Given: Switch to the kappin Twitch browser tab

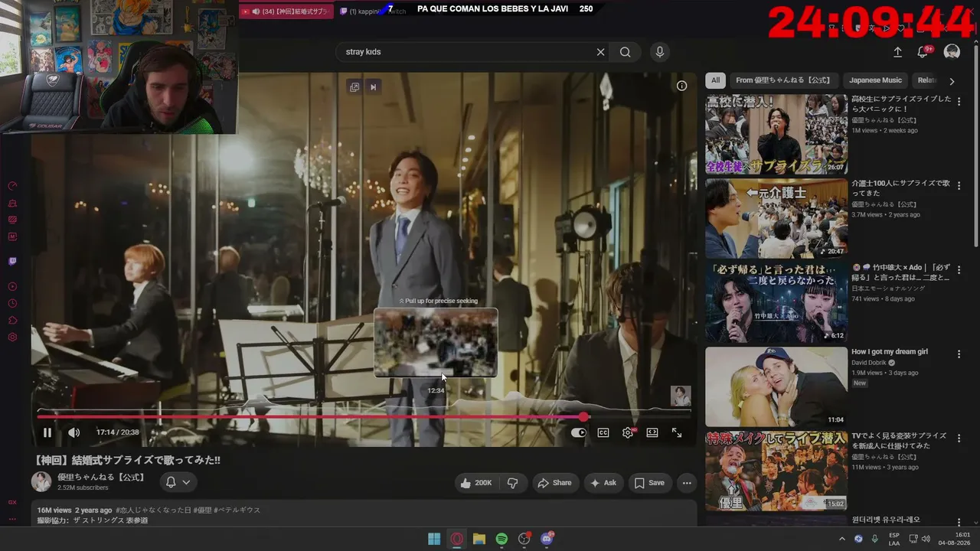Looking at the screenshot, I should click(373, 11).
